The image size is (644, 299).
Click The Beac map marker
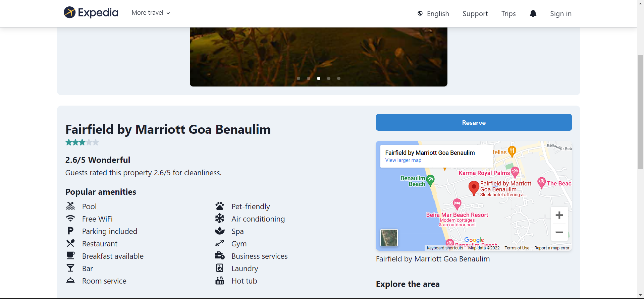[x=541, y=183]
